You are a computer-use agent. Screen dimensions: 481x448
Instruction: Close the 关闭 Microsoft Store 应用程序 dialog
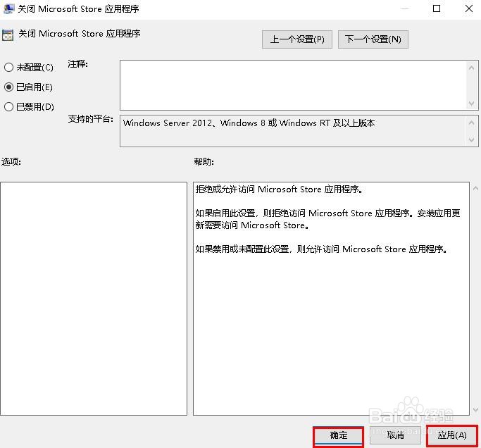point(469,8)
